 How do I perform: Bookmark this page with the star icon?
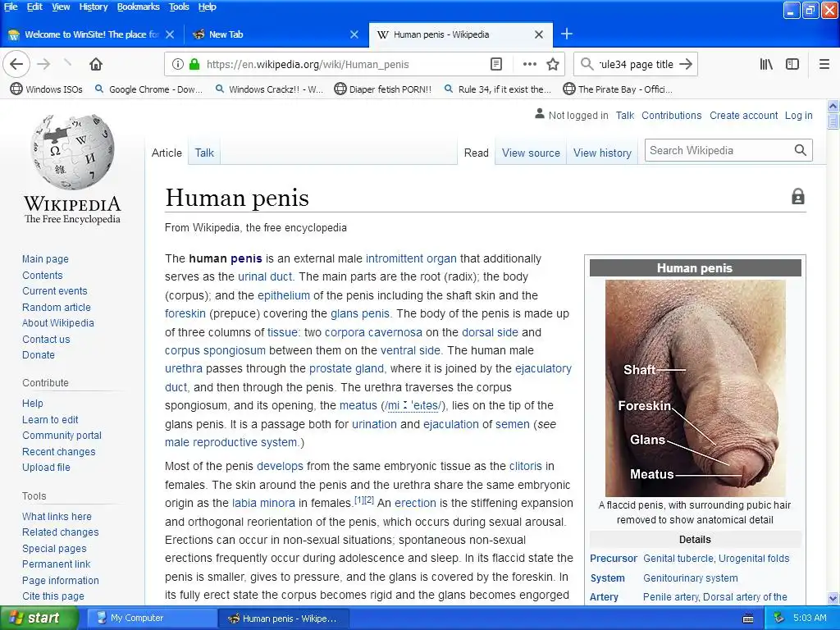pos(553,64)
